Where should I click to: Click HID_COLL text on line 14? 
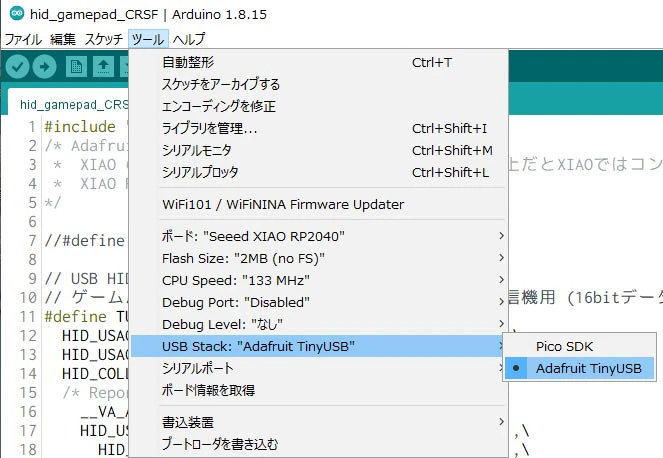[95, 373]
